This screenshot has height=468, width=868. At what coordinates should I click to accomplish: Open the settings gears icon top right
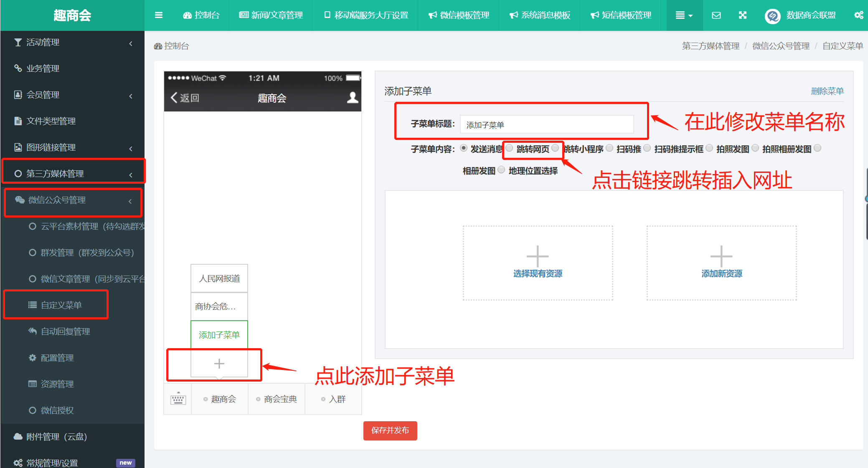858,15
